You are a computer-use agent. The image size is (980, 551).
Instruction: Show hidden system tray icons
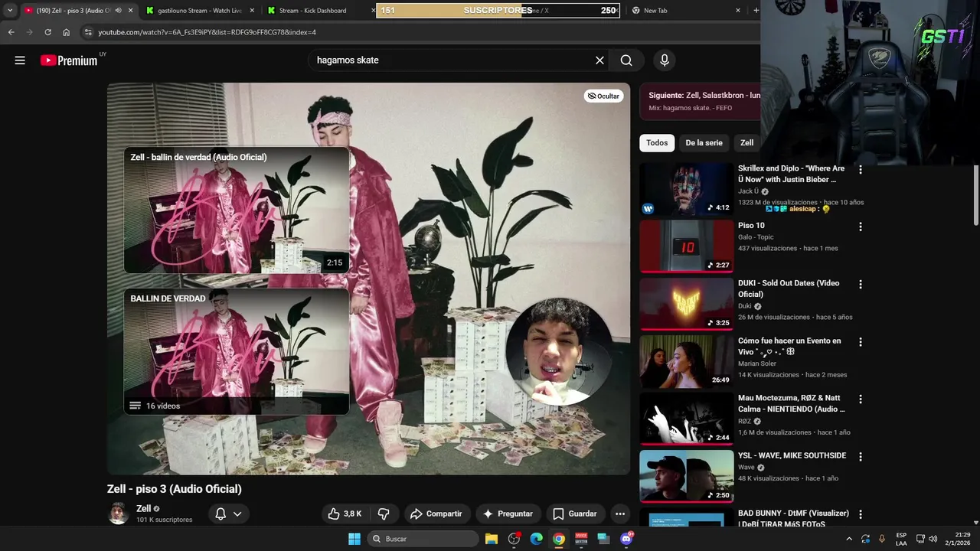(x=848, y=539)
